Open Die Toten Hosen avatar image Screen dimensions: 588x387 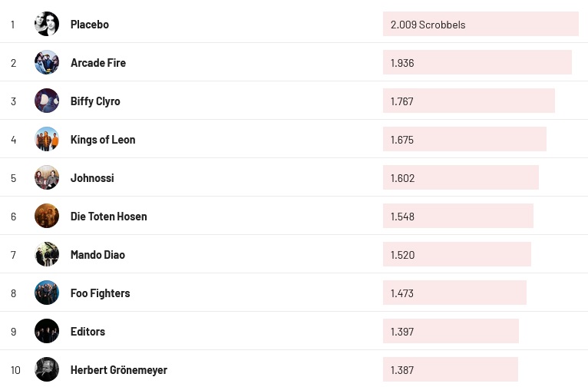[47, 216]
